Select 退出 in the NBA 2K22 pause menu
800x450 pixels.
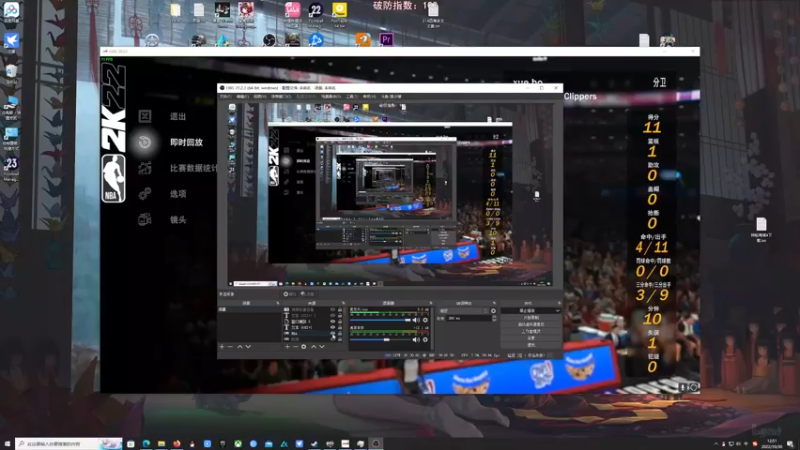178,117
